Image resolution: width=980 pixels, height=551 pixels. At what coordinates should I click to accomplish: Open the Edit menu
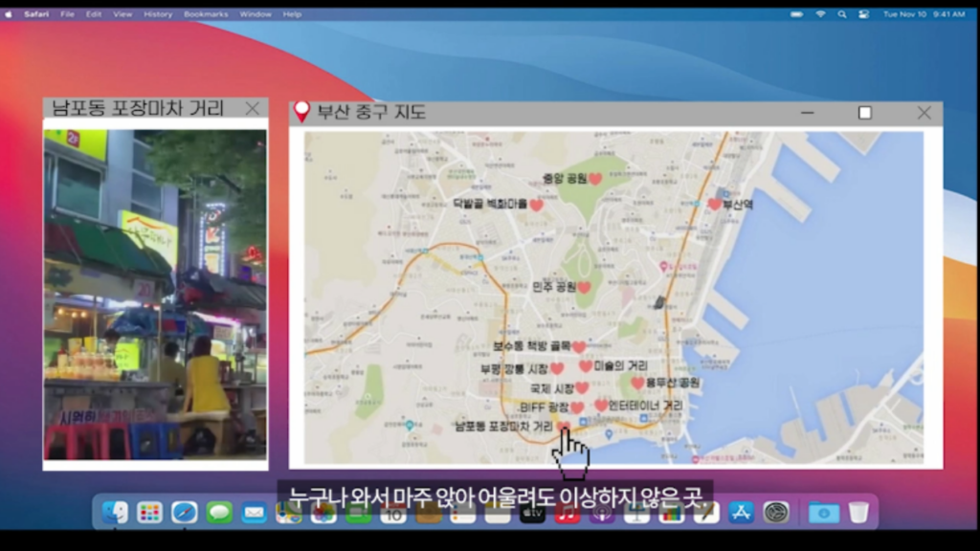[x=94, y=13]
